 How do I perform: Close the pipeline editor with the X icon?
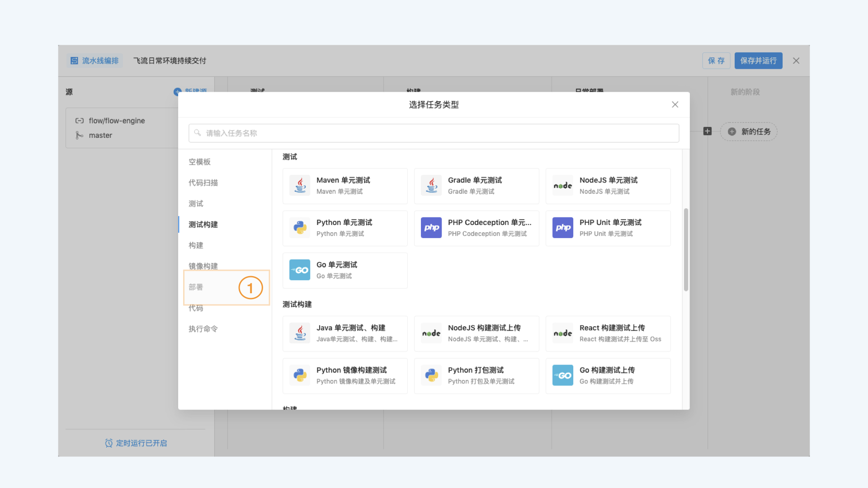(x=796, y=61)
